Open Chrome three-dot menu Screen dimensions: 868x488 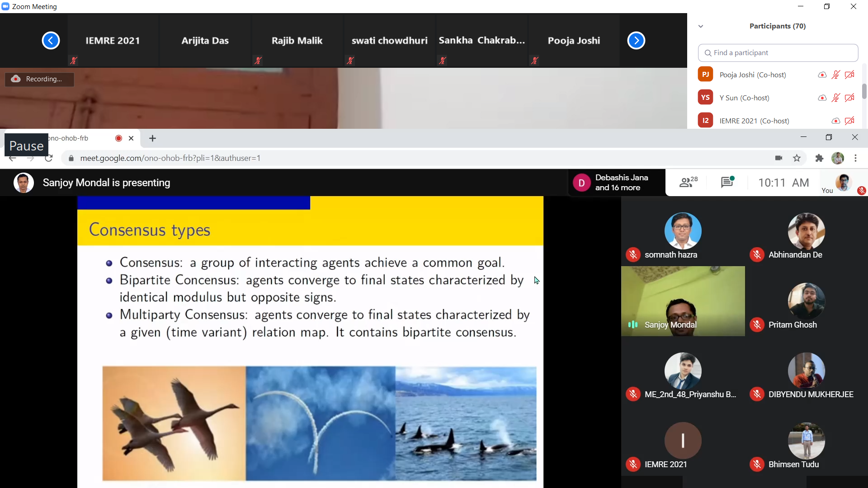[x=855, y=158]
